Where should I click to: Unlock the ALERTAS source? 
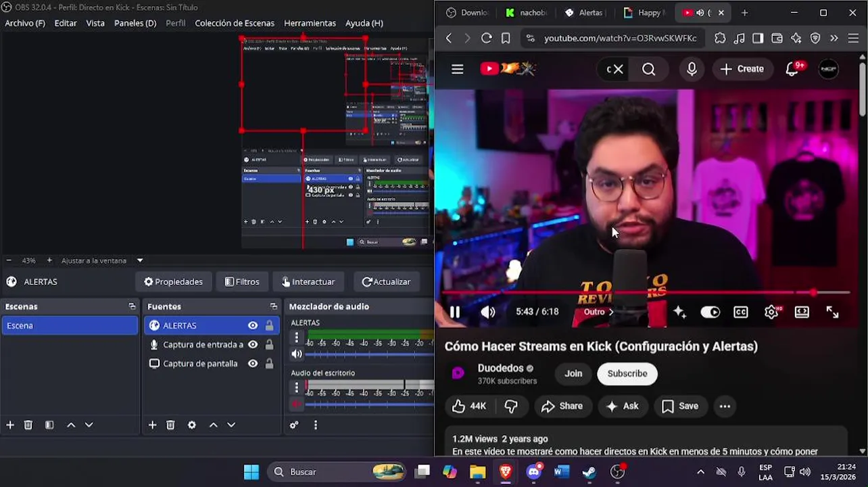(269, 325)
